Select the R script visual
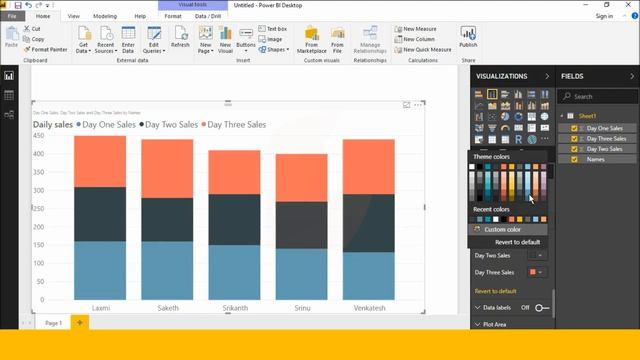Screen dimensions: 640x360 518,140
